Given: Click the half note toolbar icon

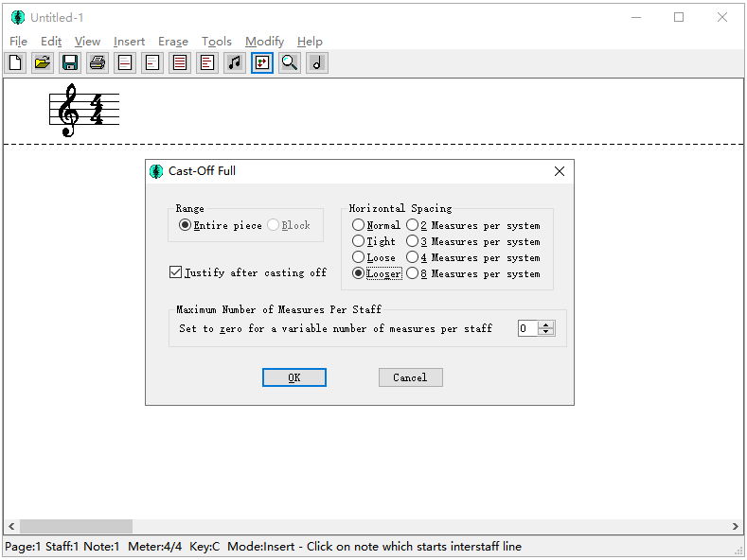Looking at the screenshot, I should (317, 62).
